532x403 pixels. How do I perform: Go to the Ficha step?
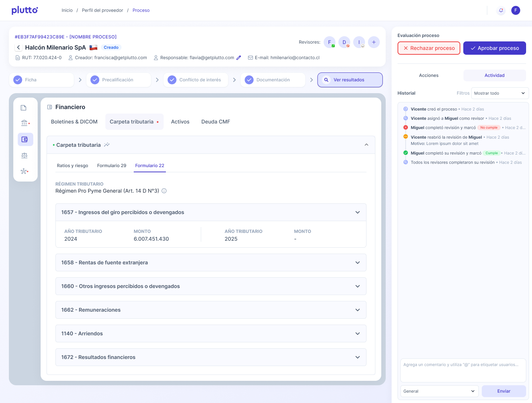coord(41,80)
